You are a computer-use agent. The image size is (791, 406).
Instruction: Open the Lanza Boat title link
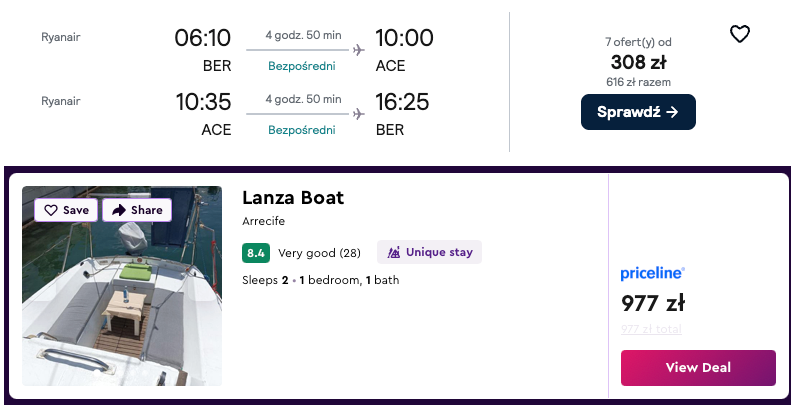point(293,198)
